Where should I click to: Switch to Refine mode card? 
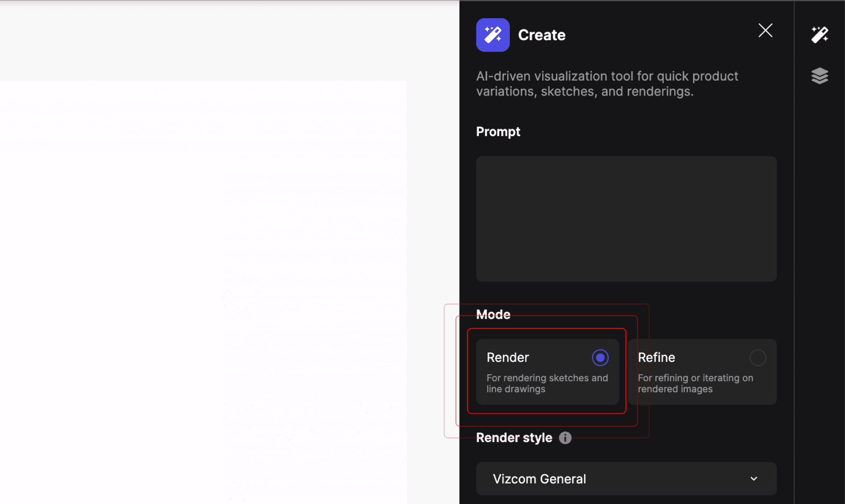coord(702,372)
